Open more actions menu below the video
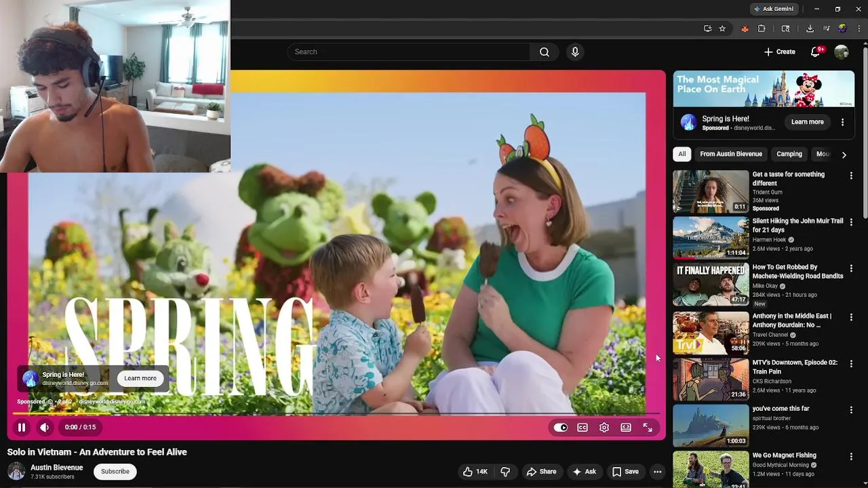The image size is (868, 488). coord(657,472)
